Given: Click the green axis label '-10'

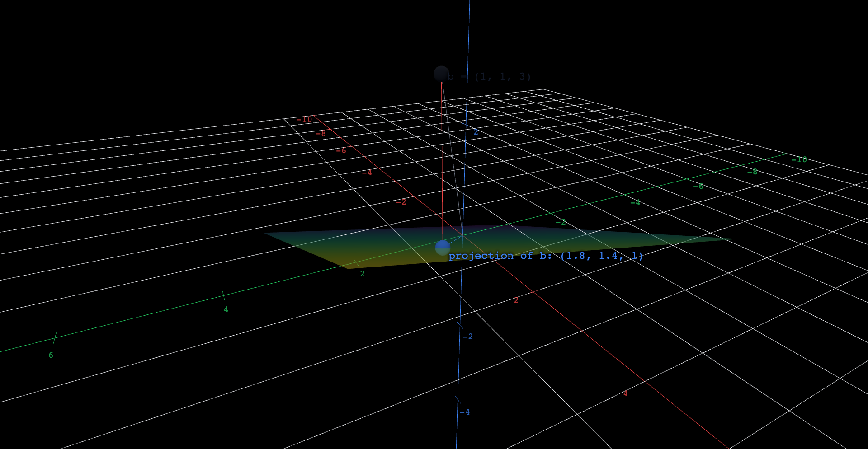Looking at the screenshot, I should pyautogui.click(x=799, y=159).
